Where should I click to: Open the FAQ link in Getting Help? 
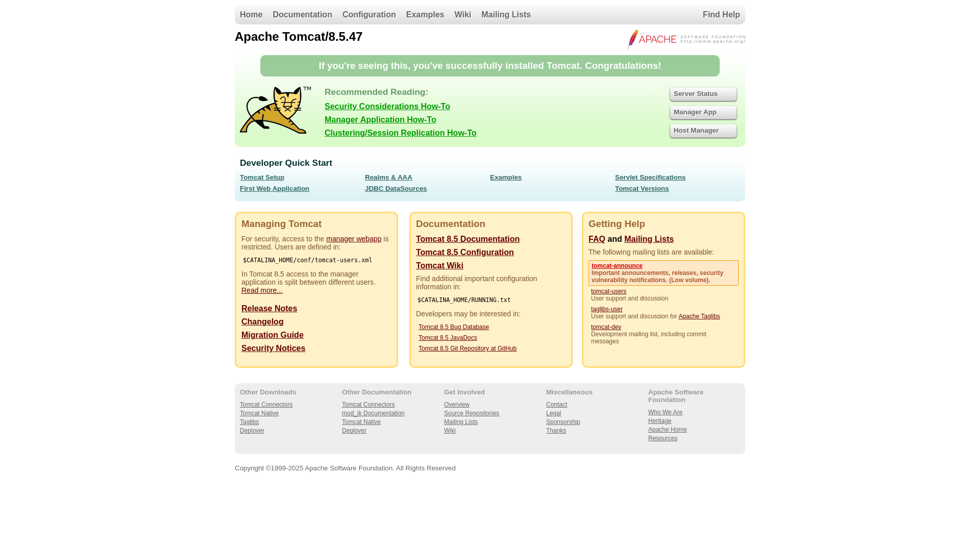point(597,239)
